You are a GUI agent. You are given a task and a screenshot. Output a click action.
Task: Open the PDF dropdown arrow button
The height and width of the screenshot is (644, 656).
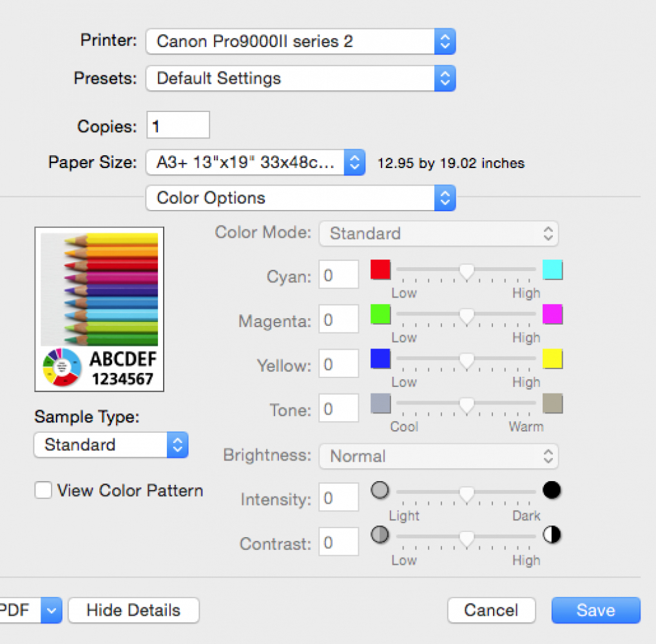click(52, 610)
